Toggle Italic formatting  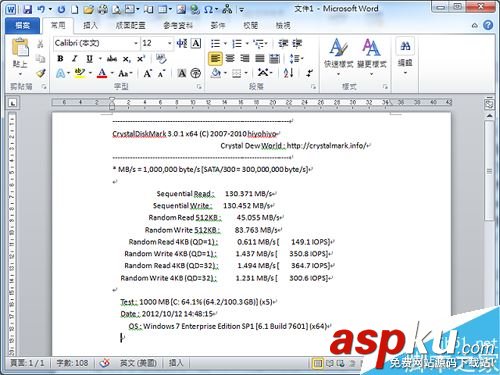point(74,59)
